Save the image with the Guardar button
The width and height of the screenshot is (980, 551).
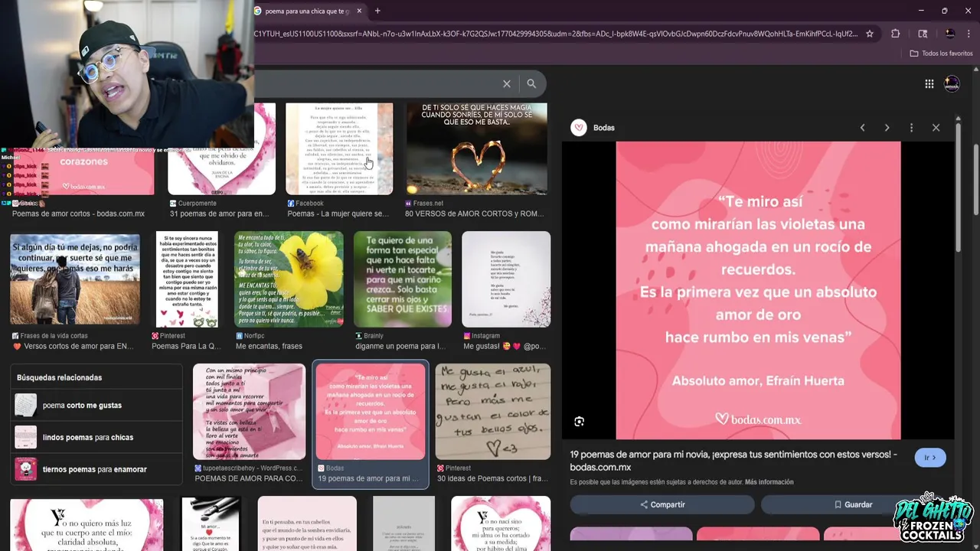pos(853,504)
